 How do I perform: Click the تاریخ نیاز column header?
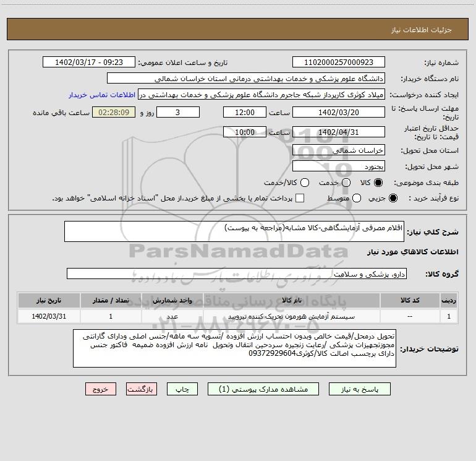(49, 301)
